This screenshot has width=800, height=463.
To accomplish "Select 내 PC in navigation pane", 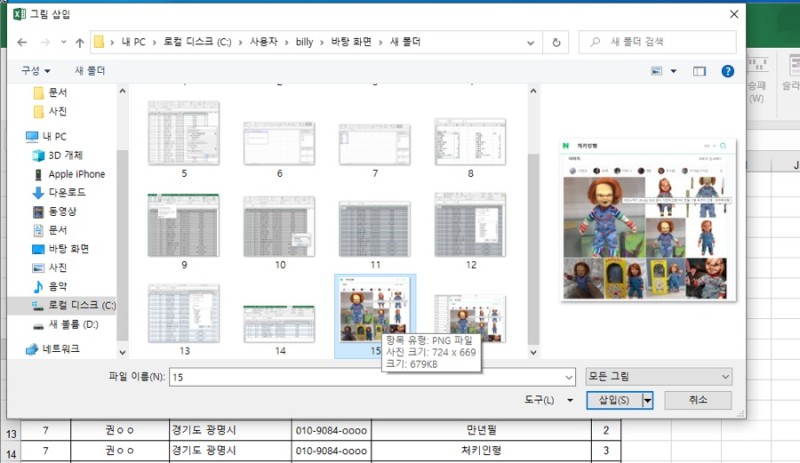I will [x=46, y=136].
